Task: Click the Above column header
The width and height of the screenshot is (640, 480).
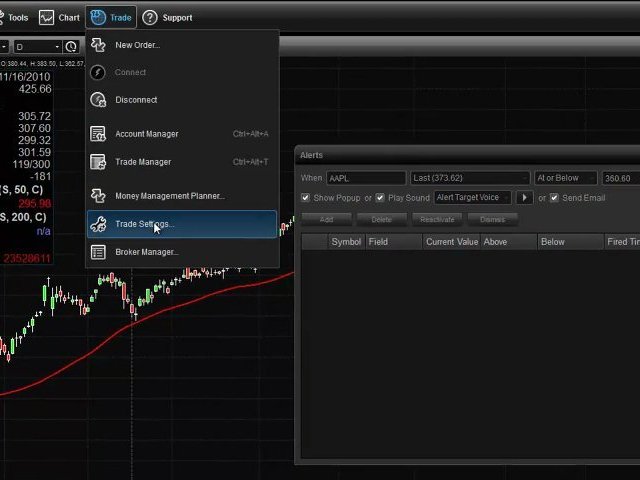Action: [x=509, y=242]
